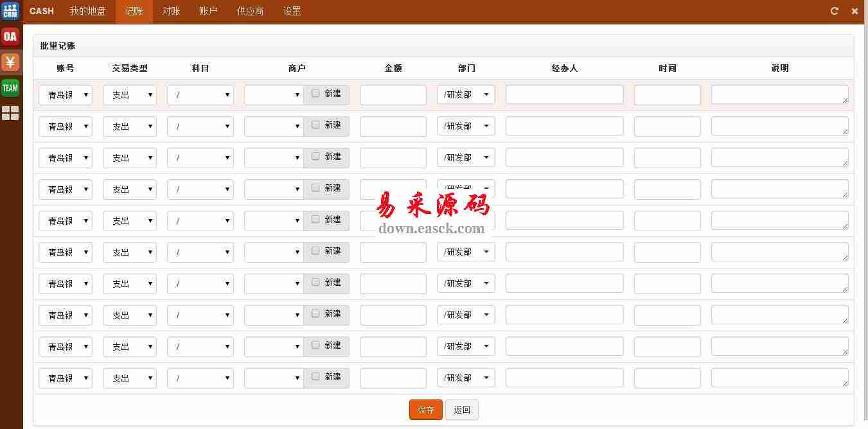Click the refresh icon in top bar
The image size is (868, 429).
coord(835,11)
